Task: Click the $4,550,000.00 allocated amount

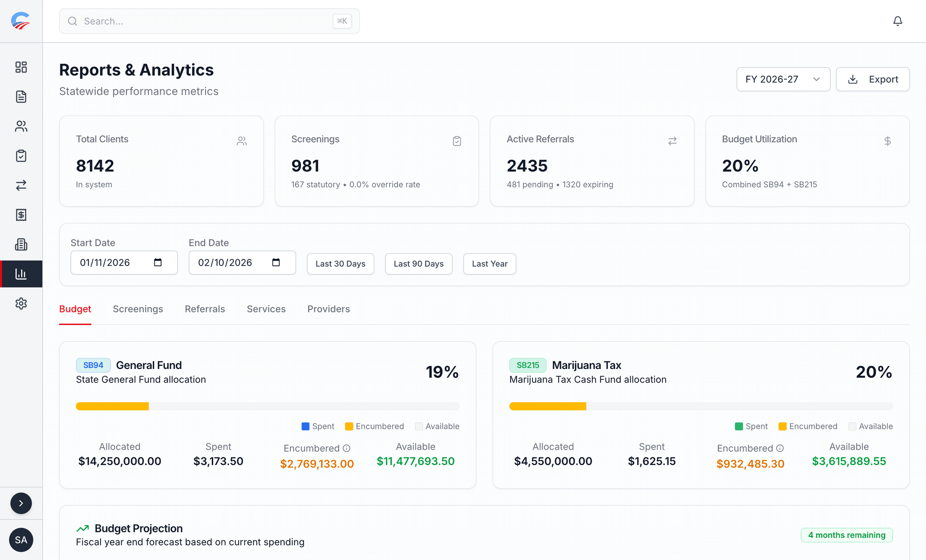Action: (x=553, y=461)
